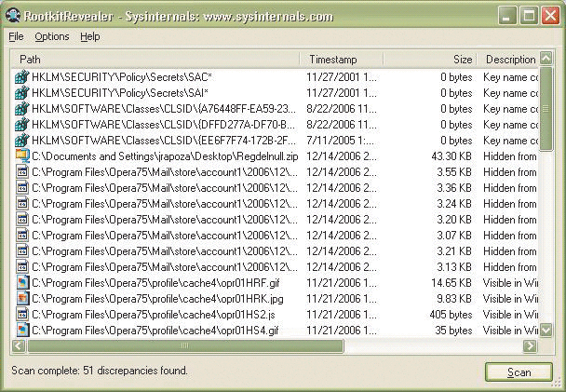The height and width of the screenshot is (392, 566).
Task: Click vertical scrollbar up arrow
Action: [546, 58]
